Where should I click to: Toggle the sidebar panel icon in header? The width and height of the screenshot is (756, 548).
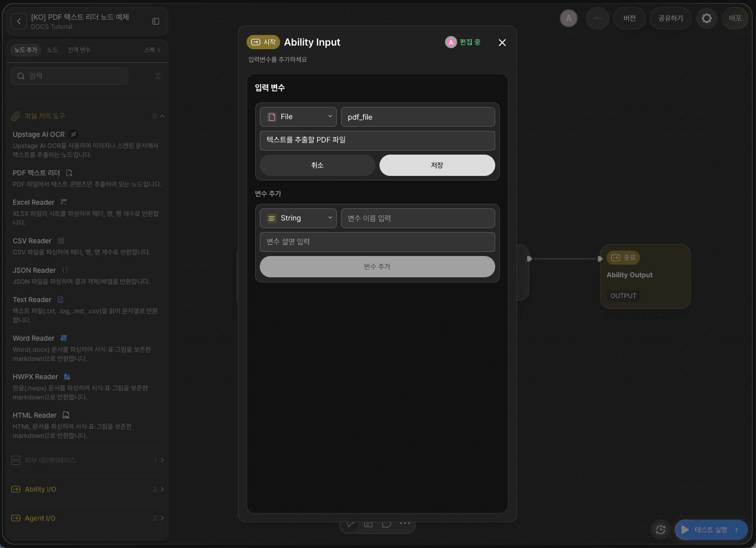(x=156, y=21)
